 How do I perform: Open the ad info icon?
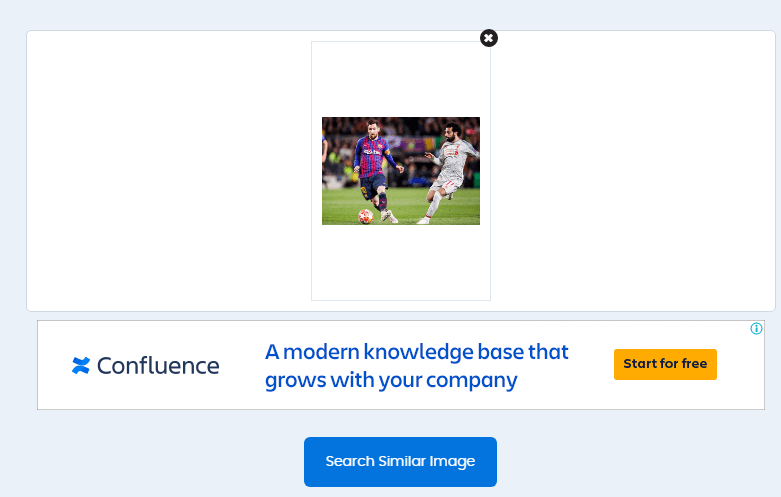[756, 329]
